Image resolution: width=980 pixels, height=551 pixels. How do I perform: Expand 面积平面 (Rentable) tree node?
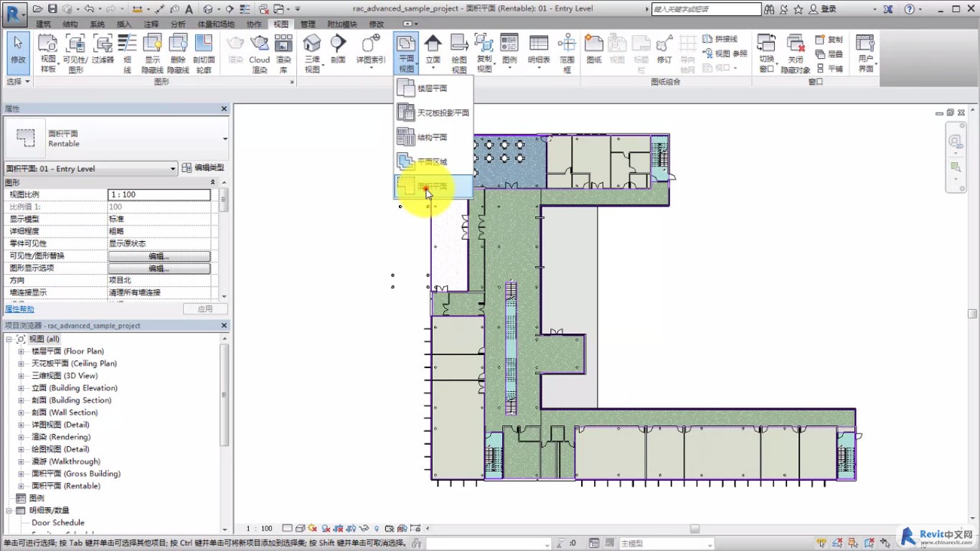[x=22, y=486]
